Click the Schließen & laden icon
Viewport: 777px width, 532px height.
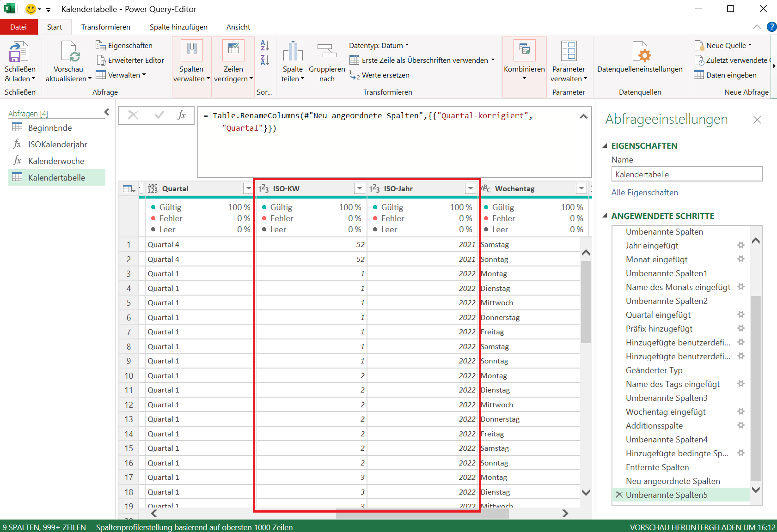click(x=19, y=52)
